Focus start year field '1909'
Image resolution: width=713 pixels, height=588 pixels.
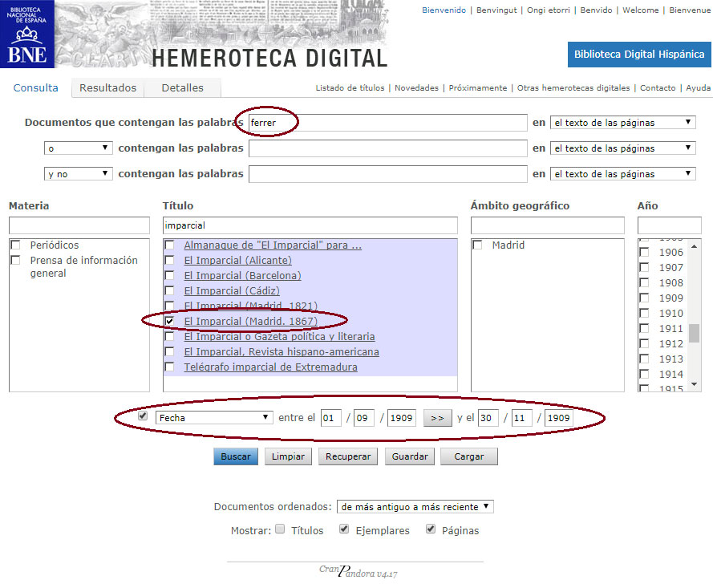click(401, 417)
